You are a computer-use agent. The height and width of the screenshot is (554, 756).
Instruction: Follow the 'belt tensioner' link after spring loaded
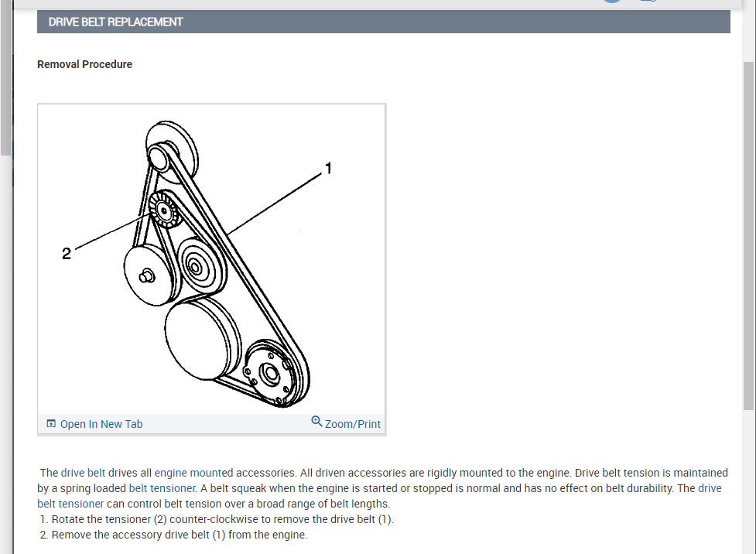[162, 488]
